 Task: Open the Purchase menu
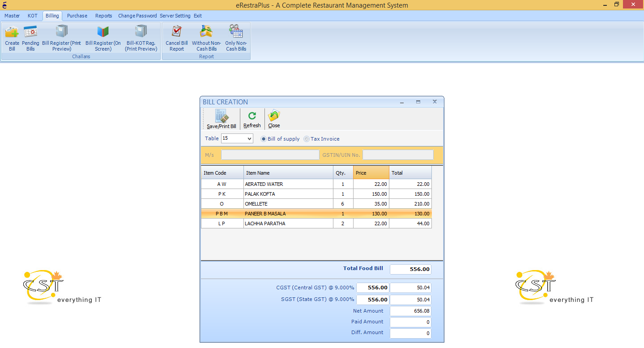77,16
